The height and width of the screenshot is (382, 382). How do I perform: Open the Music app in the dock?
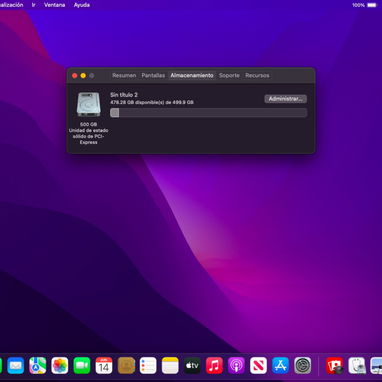(214, 366)
